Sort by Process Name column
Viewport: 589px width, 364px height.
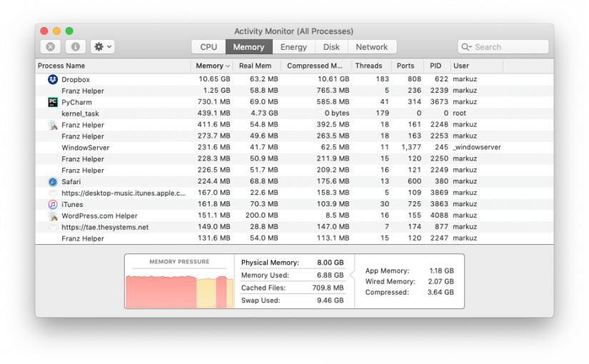(x=113, y=66)
